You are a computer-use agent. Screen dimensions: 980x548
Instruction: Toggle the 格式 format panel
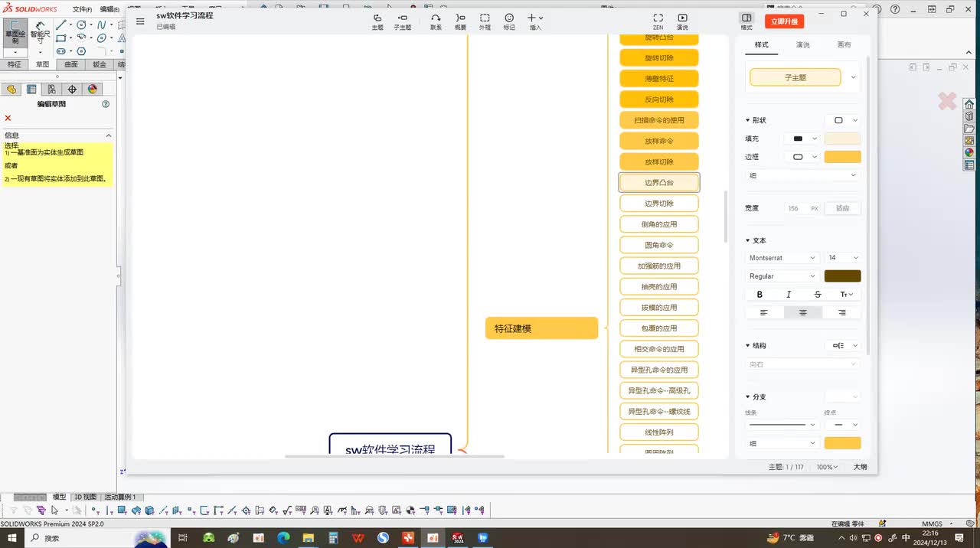point(746,21)
